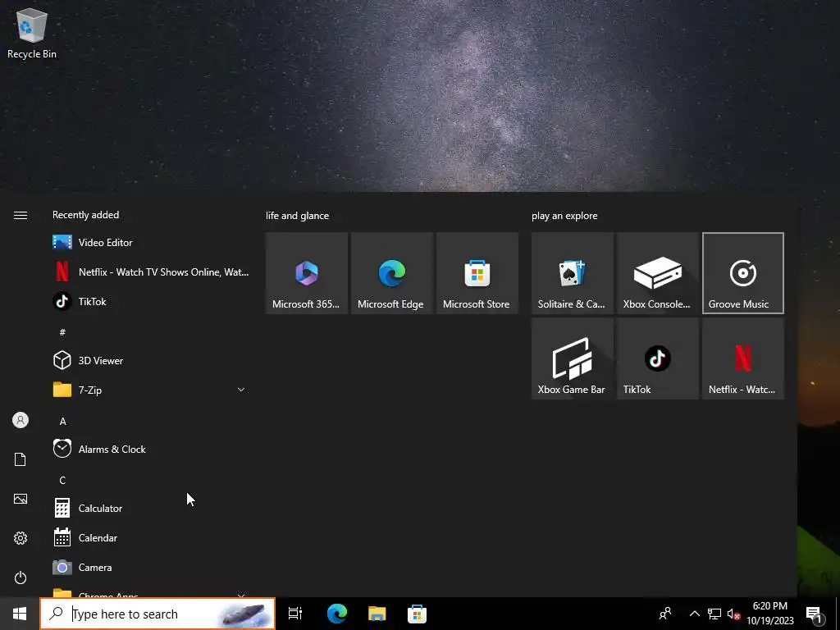840x630 pixels.
Task: Open 3D Viewer app
Action: click(150, 361)
